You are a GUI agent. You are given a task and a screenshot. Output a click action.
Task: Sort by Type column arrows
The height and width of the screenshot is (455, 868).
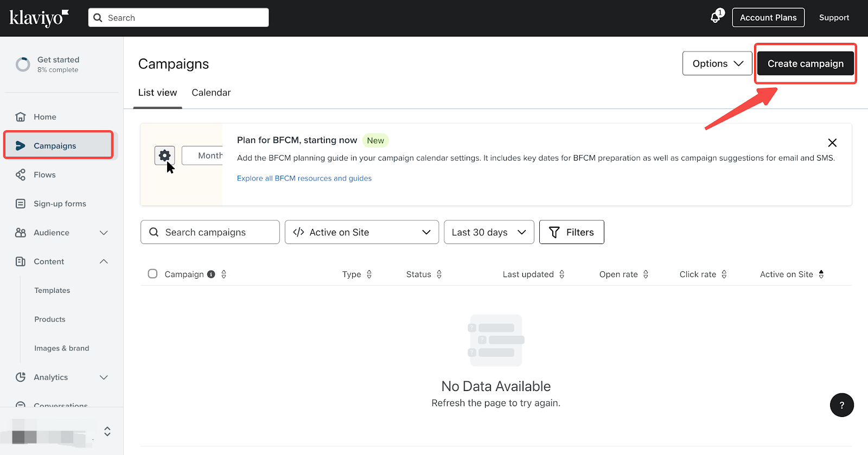369,274
